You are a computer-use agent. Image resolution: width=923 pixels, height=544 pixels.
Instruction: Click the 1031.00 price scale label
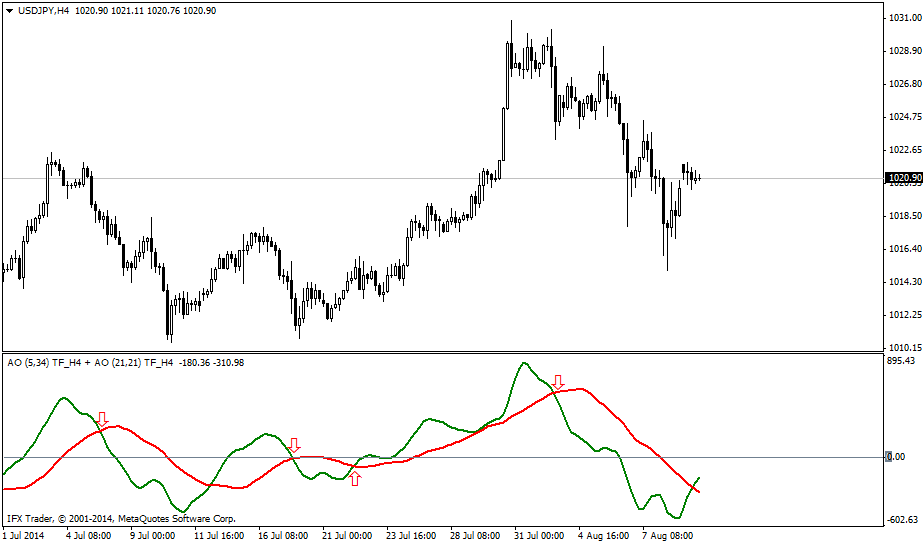903,18
